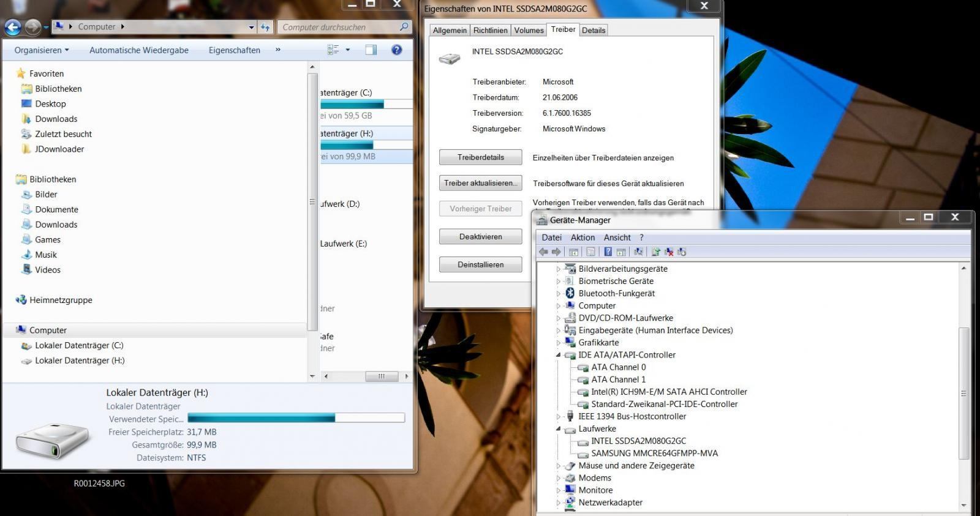Image resolution: width=980 pixels, height=516 pixels.
Task: Switch to the Allgemein tab
Action: [x=450, y=30]
